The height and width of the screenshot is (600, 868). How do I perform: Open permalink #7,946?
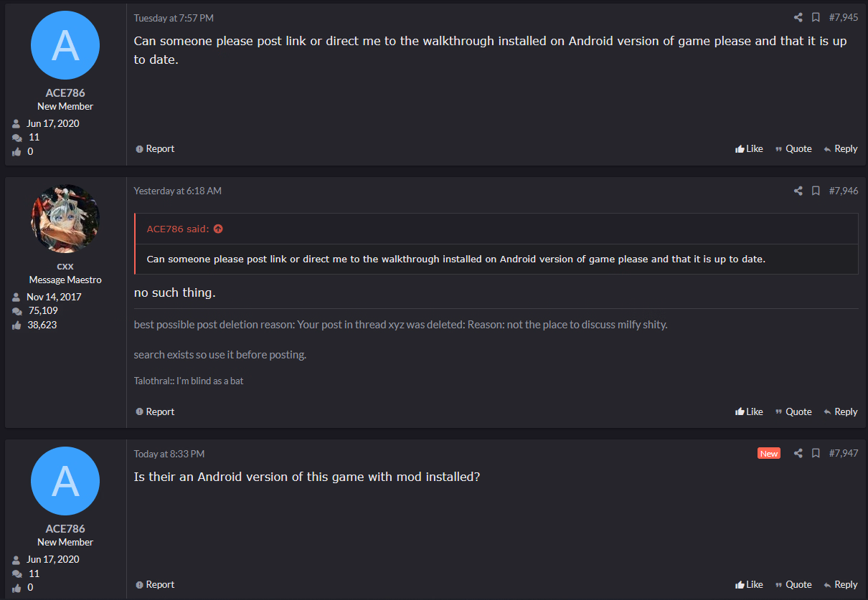(x=844, y=191)
